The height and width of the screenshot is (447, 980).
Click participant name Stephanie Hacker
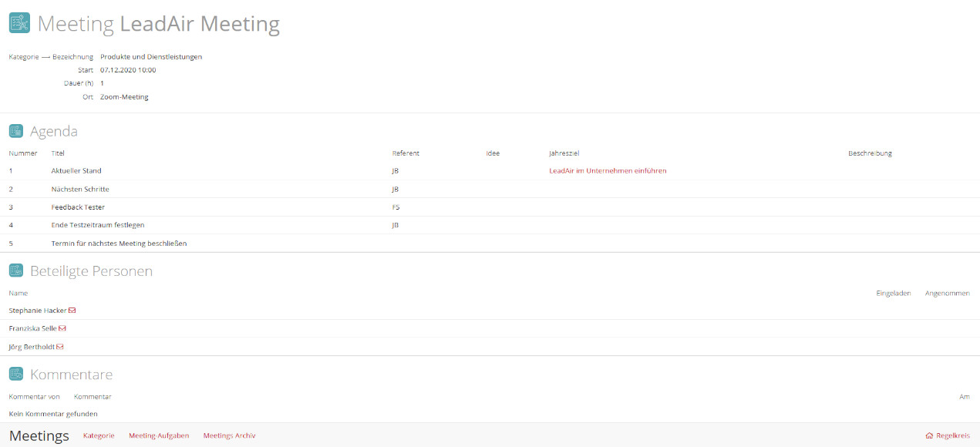[x=38, y=310]
